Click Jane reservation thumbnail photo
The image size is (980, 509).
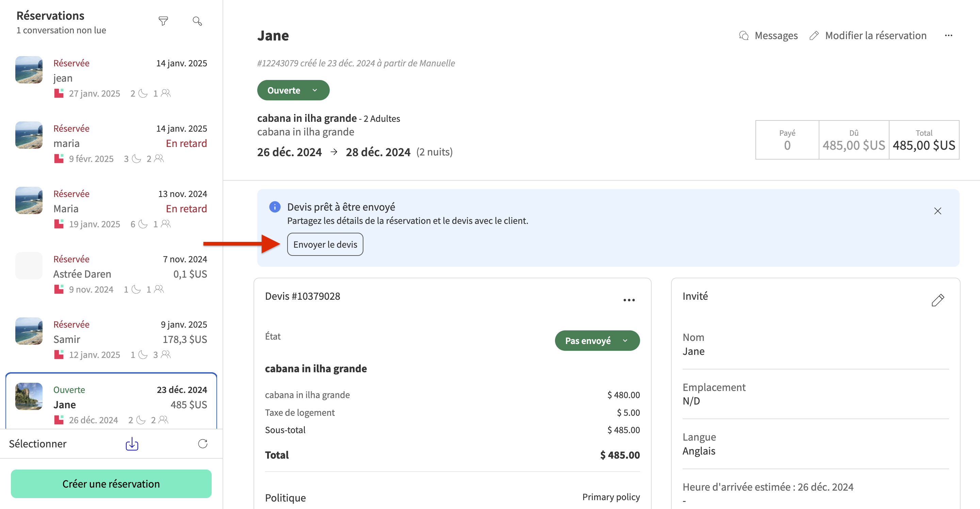29,396
